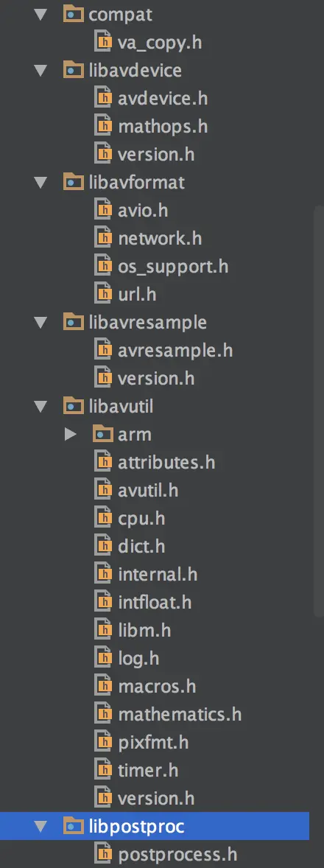Viewport: 324px width, 868px height.
Task: Select the pixfmt.h entry
Action: click(153, 742)
